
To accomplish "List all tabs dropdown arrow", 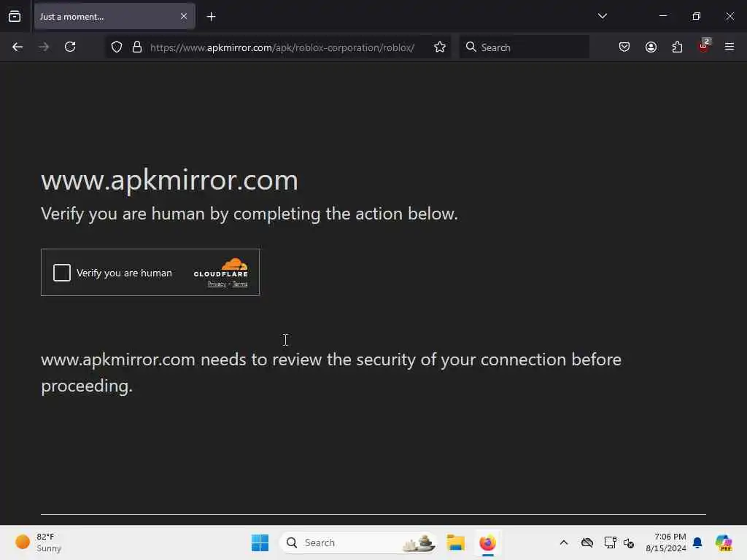I will 602,16.
